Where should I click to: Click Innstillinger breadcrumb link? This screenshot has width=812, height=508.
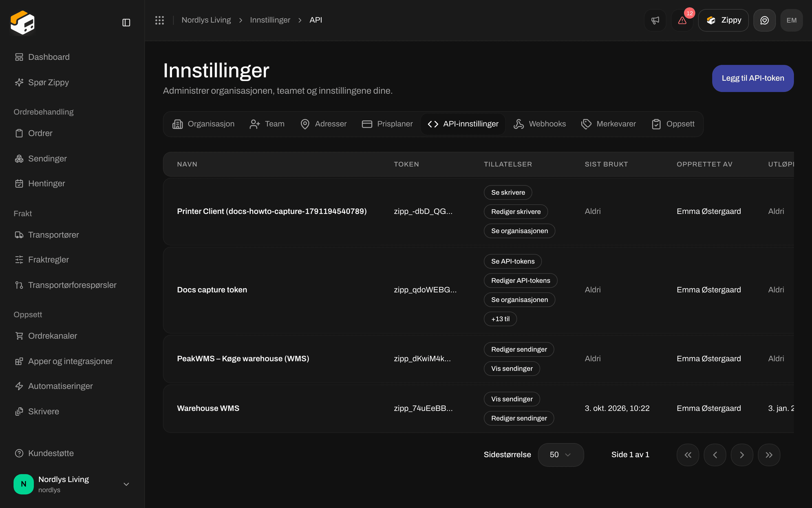click(x=270, y=20)
